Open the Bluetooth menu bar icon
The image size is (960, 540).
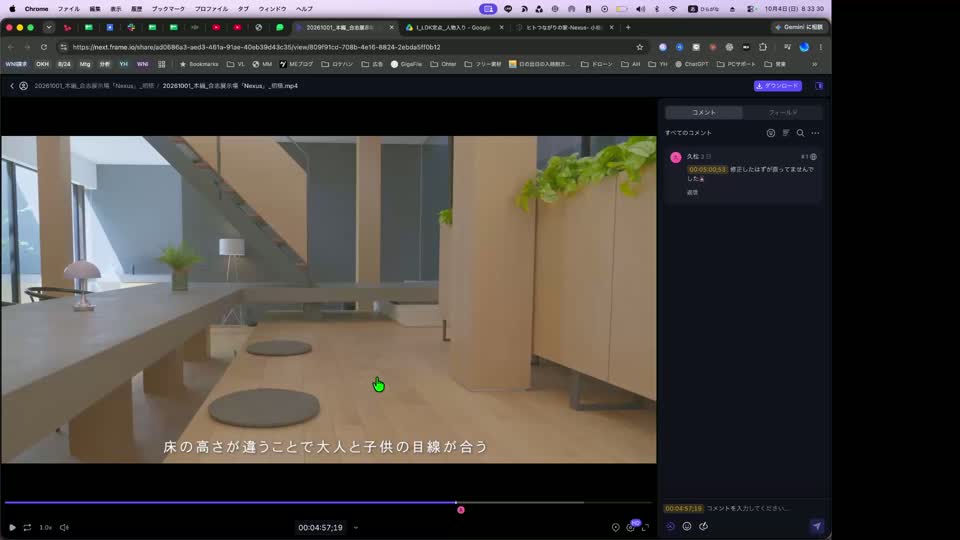click(657, 9)
